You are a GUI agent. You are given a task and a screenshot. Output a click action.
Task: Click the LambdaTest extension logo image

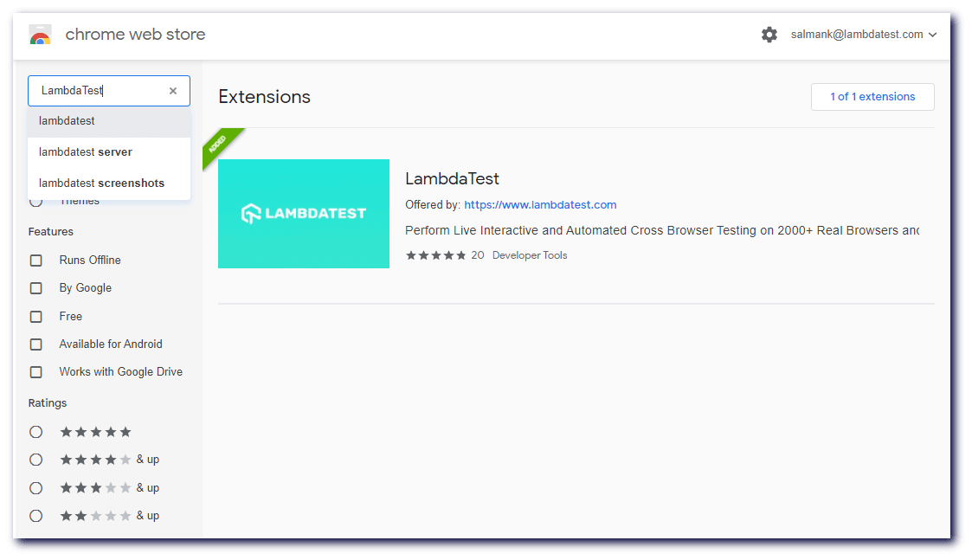(303, 214)
